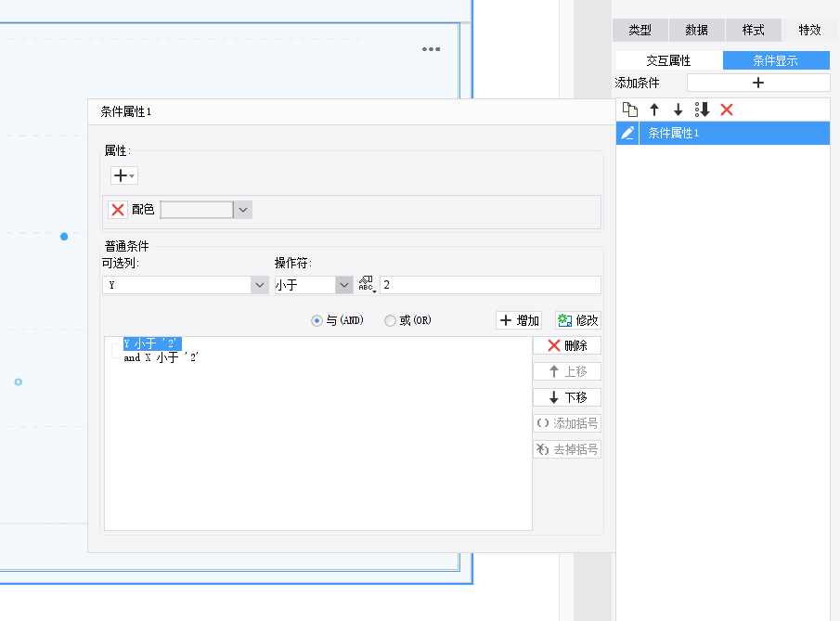Click the 配色 color swatch box
Image resolution: width=840 pixels, height=621 pixels.
[197, 210]
